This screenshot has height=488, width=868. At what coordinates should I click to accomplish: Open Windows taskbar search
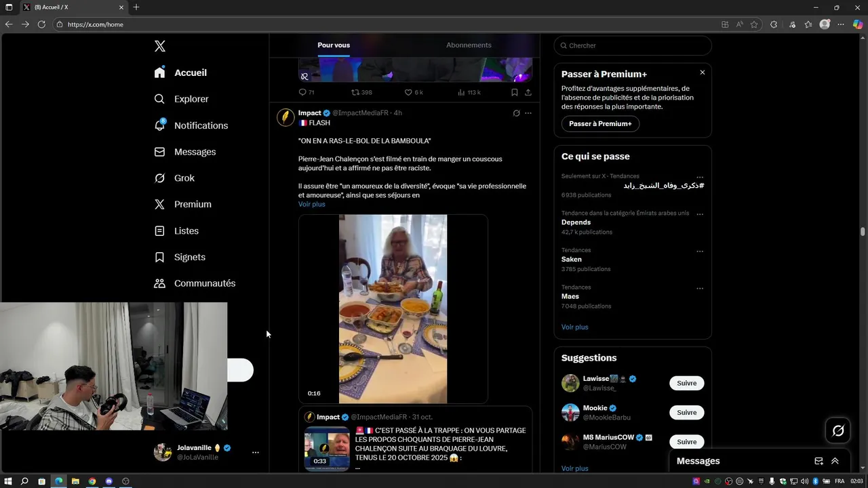24,481
